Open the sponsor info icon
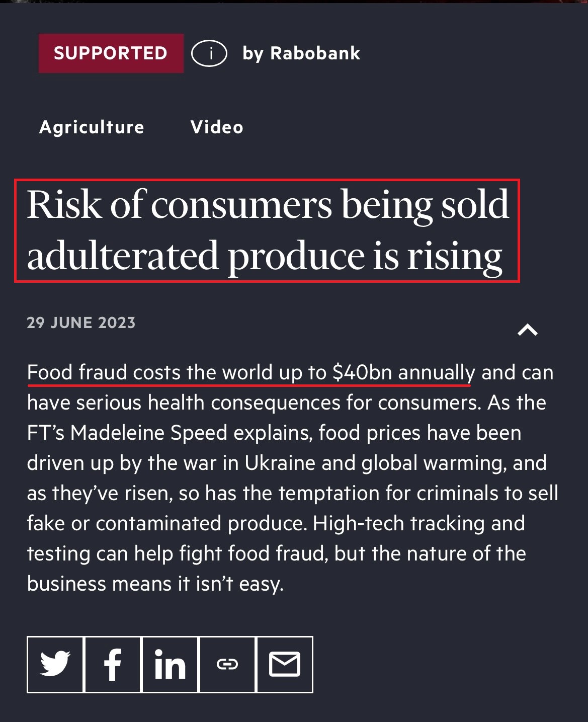The image size is (588, 722). (x=209, y=53)
